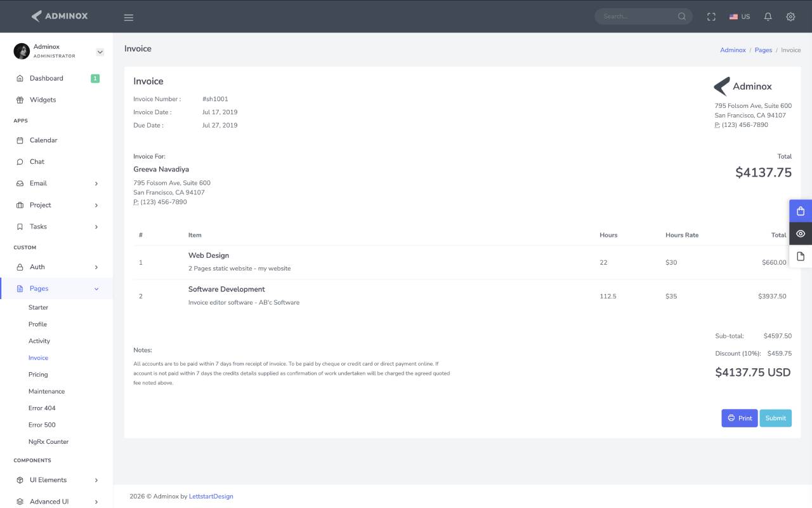Click the search magnifier icon
Screen dimensions: 812x508
(x=682, y=17)
